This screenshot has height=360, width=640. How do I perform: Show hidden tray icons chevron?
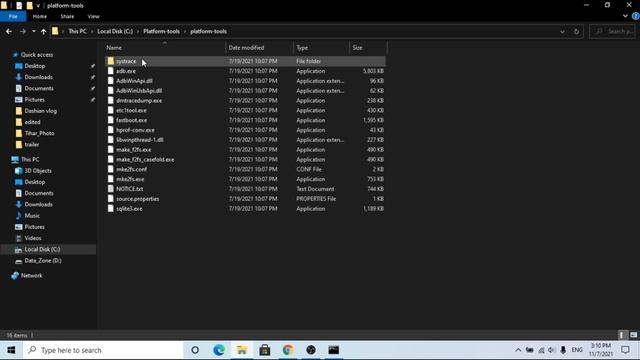tap(518, 350)
